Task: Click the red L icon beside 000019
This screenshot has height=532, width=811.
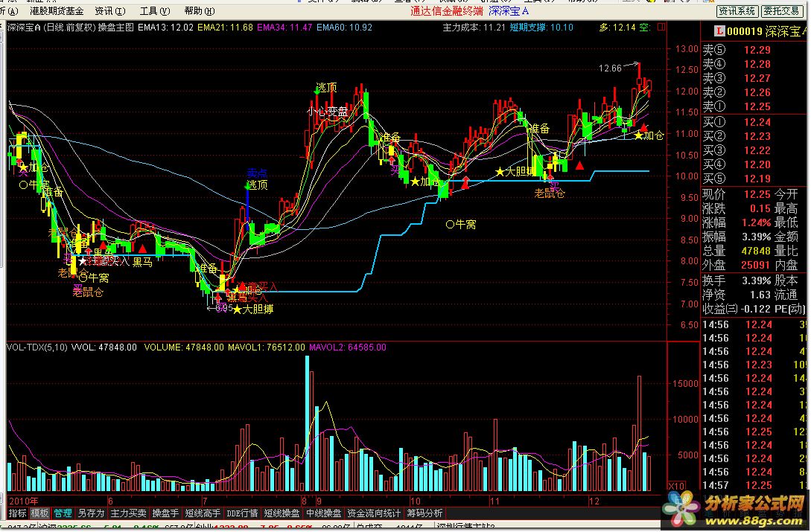Action: click(719, 31)
